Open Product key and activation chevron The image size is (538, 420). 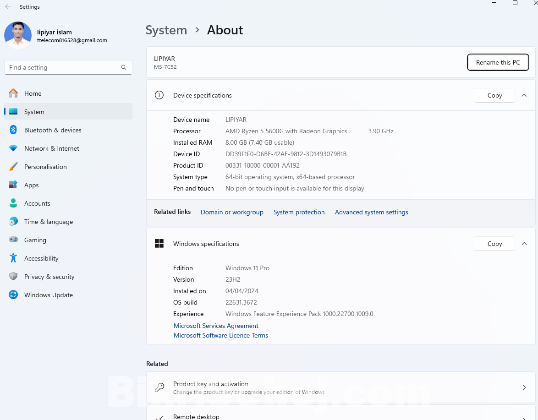tap(524, 387)
